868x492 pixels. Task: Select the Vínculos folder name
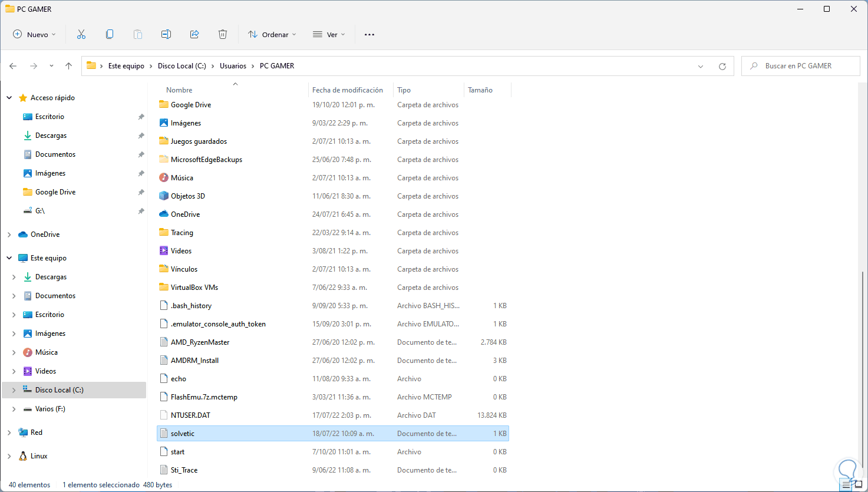click(184, 269)
